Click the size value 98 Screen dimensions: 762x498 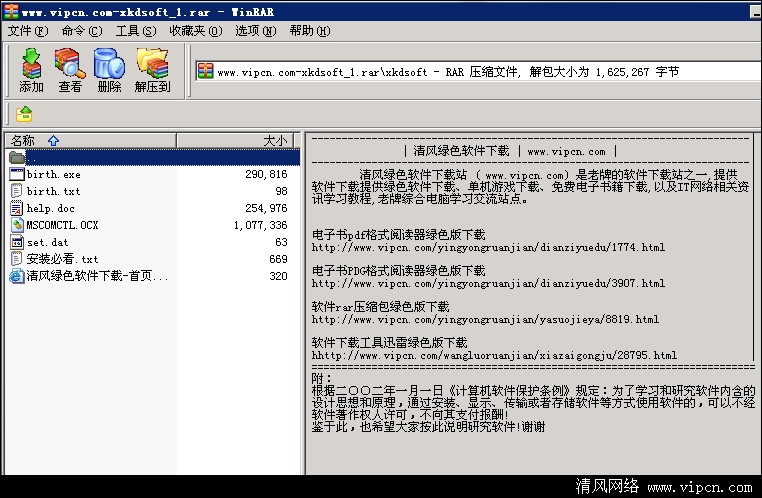(281, 191)
